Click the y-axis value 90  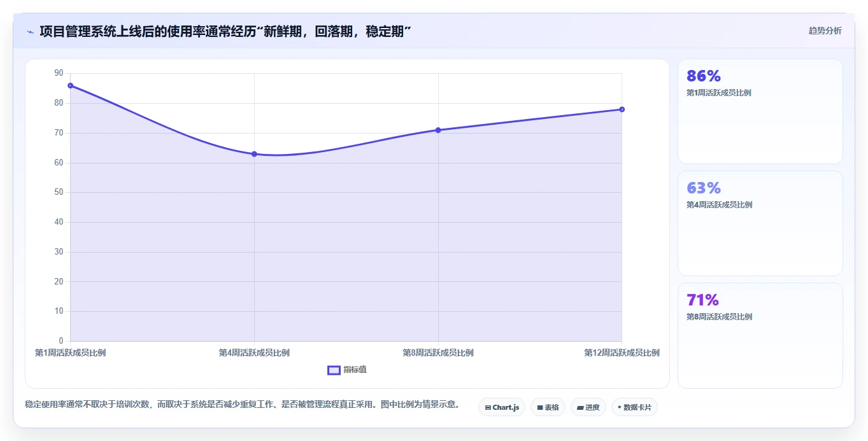click(59, 73)
